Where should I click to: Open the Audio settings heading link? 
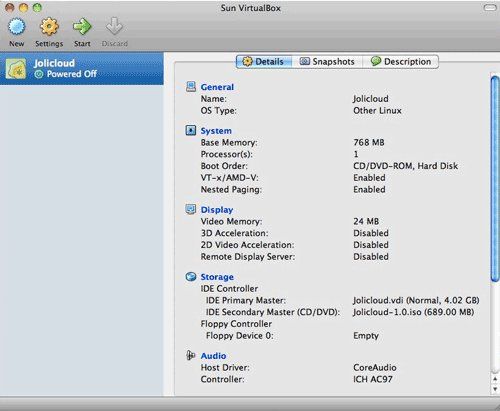pyautogui.click(x=213, y=356)
